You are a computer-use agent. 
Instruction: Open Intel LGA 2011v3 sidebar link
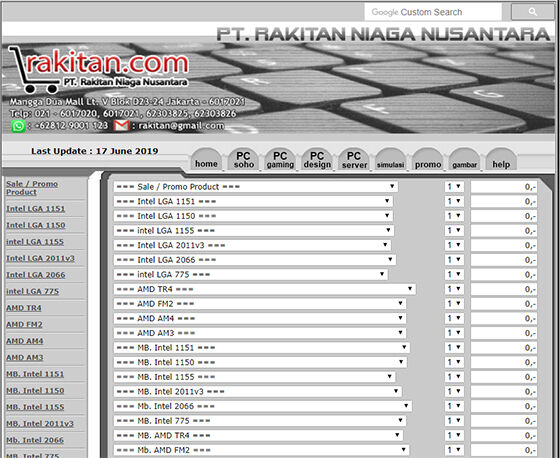click(40, 258)
